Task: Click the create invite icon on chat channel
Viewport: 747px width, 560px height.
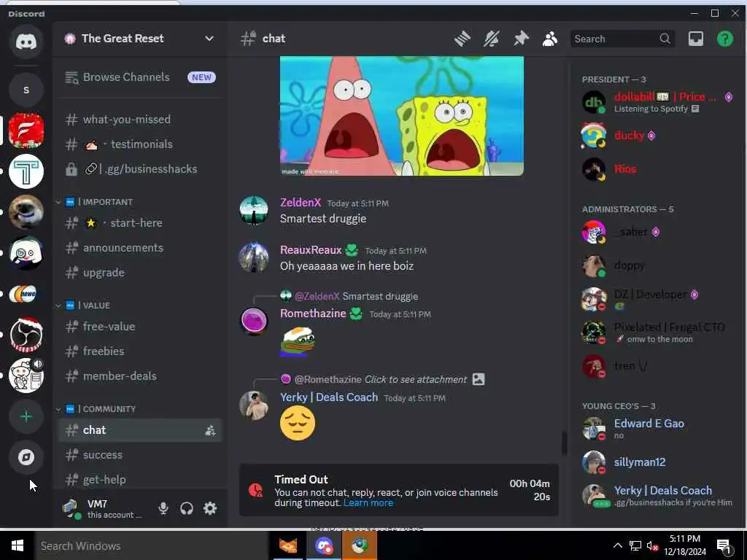Action: 210,430
